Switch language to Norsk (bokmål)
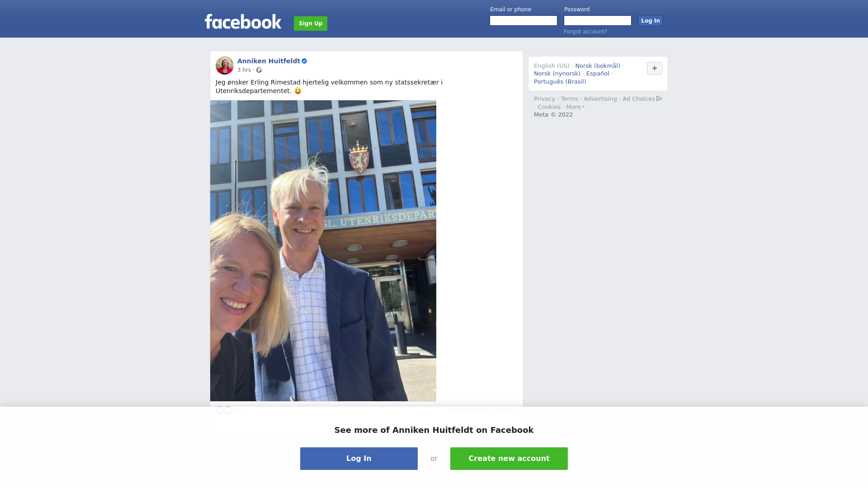The height and width of the screenshot is (488, 868). tap(598, 66)
